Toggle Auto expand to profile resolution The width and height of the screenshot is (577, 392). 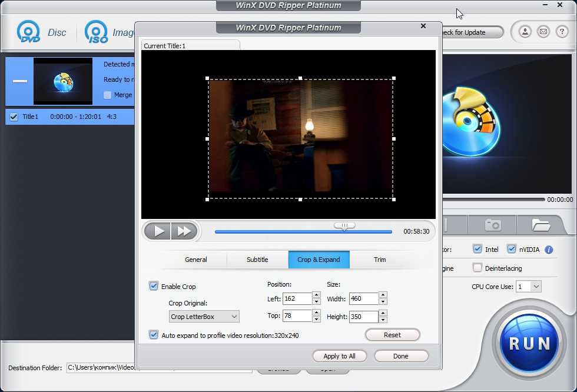click(x=154, y=335)
